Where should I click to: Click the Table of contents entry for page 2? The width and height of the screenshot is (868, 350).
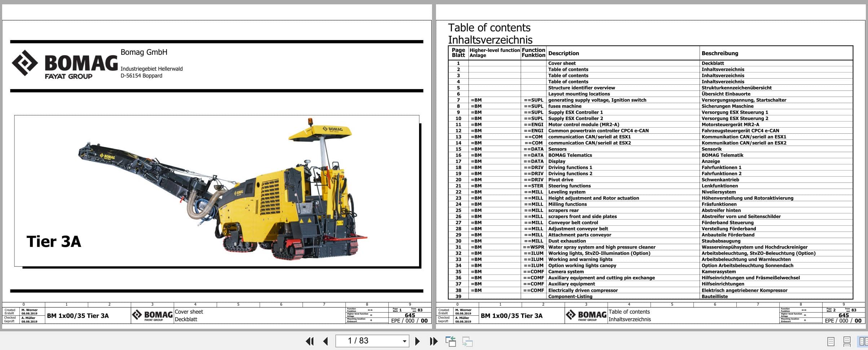[568, 69]
